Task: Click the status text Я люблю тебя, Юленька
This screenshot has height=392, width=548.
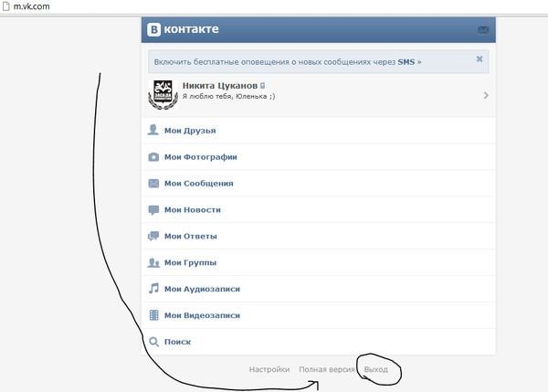Action: pyautogui.click(x=228, y=97)
